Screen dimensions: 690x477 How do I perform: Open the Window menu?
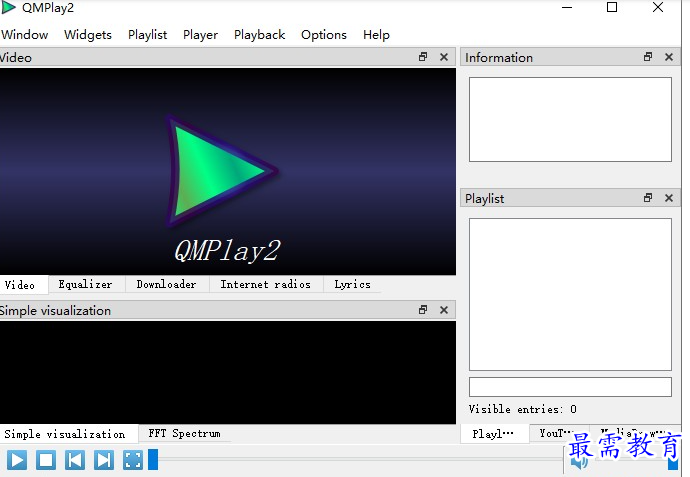25,35
